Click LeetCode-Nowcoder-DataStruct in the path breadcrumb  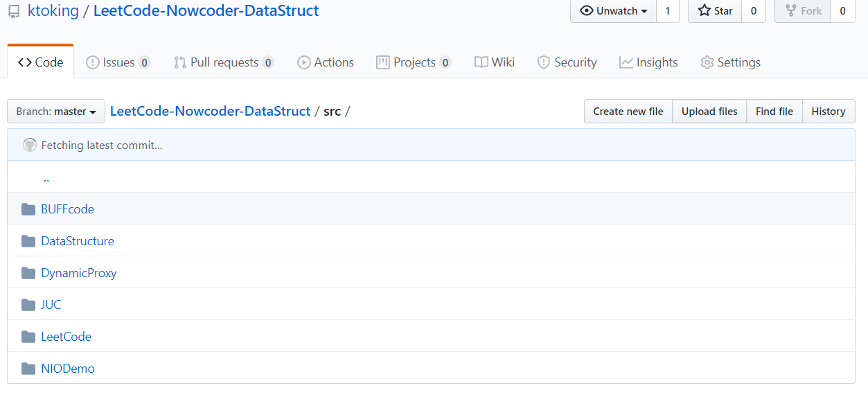(x=211, y=112)
